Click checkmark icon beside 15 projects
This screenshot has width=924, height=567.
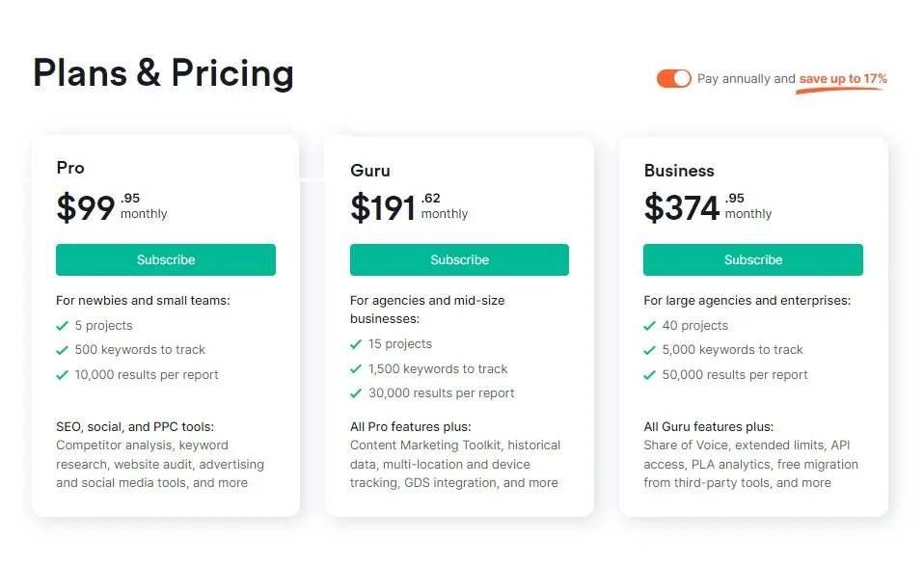point(356,344)
